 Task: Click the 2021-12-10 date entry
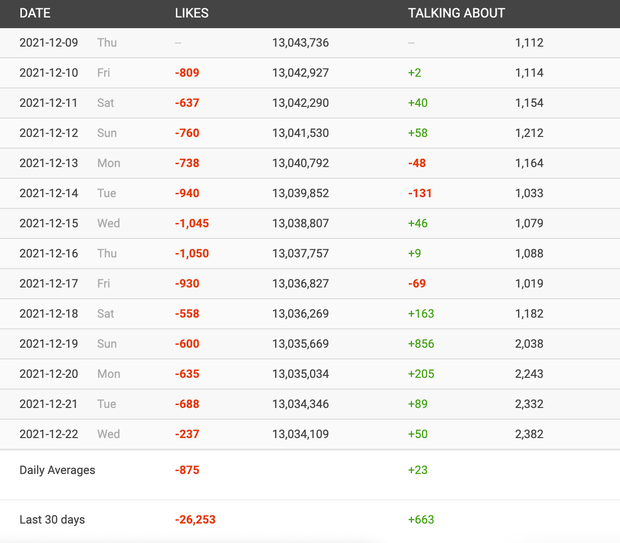click(x=49, y=73)
